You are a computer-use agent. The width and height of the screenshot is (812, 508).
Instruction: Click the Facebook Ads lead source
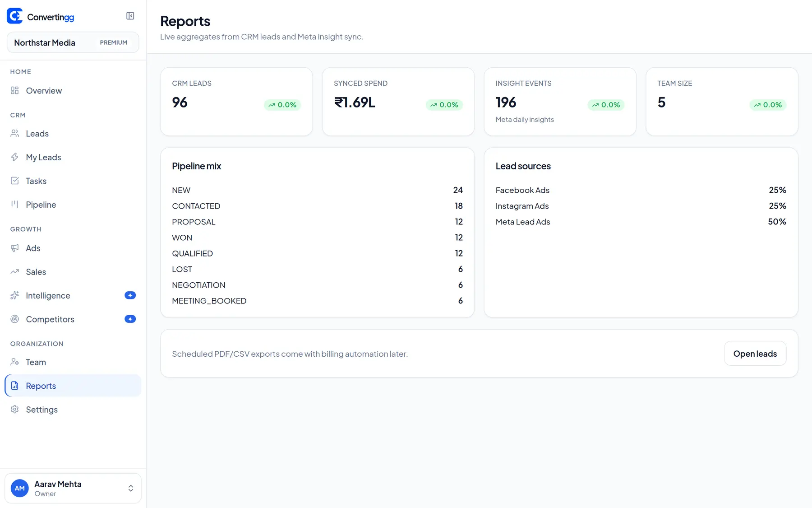[641, 190]
